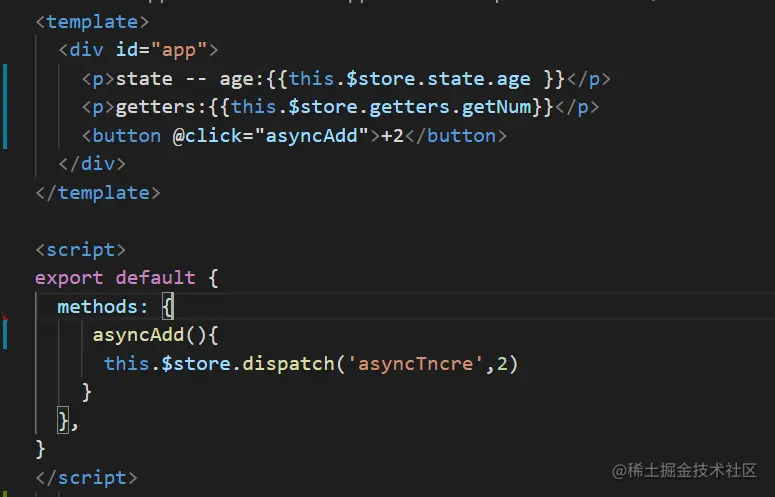Click the '+2' button label text
The height and width of the screenshot is (497, 775).
coord(392,136)
